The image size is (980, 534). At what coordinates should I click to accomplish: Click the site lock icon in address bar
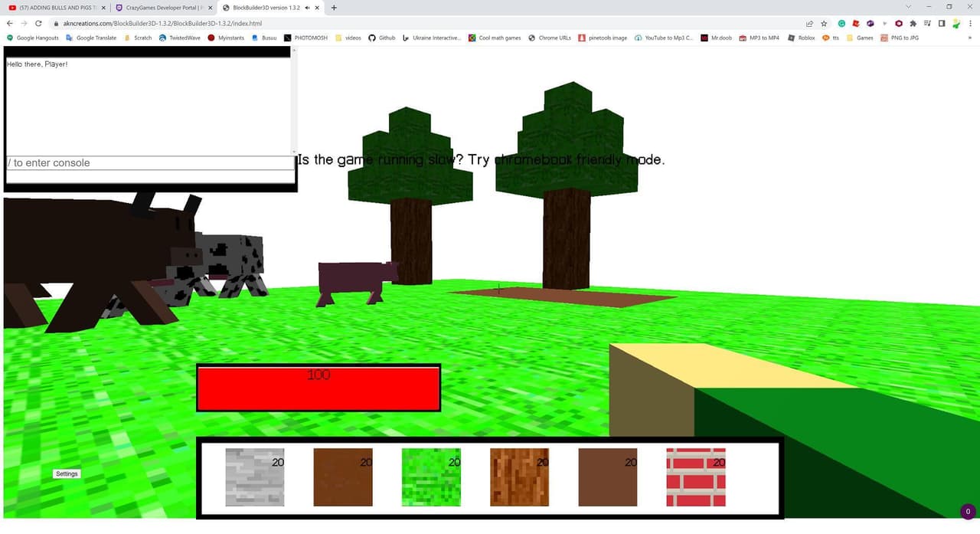[x=56, y=24]
